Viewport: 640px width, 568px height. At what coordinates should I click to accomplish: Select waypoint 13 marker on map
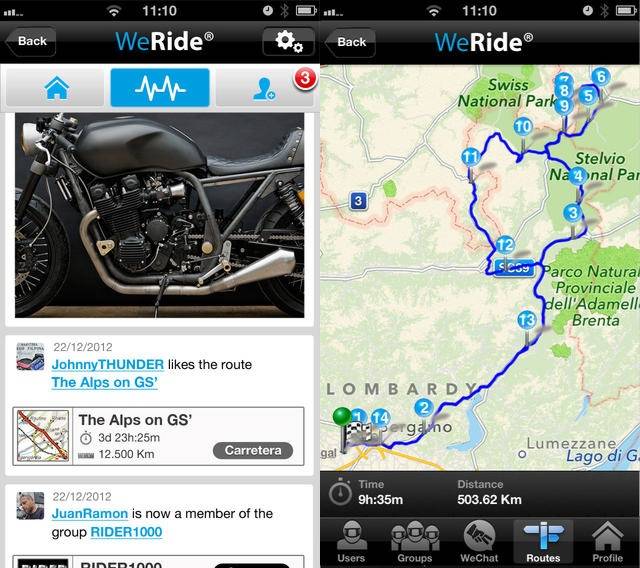[x=527, y=320]
